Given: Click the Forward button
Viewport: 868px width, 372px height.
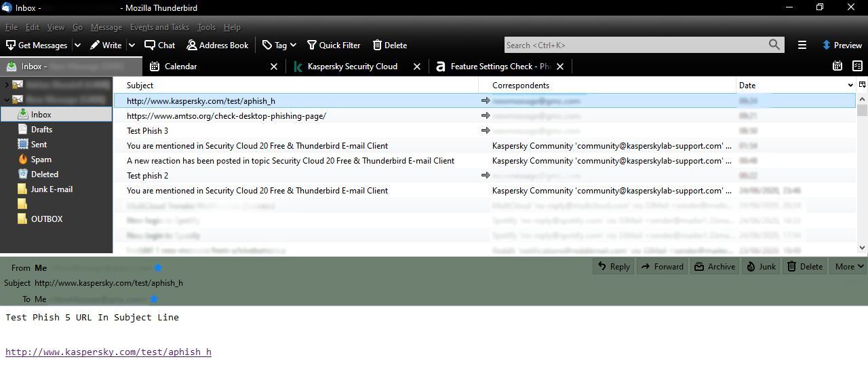Looking at the screenshot, I should 661,267.
